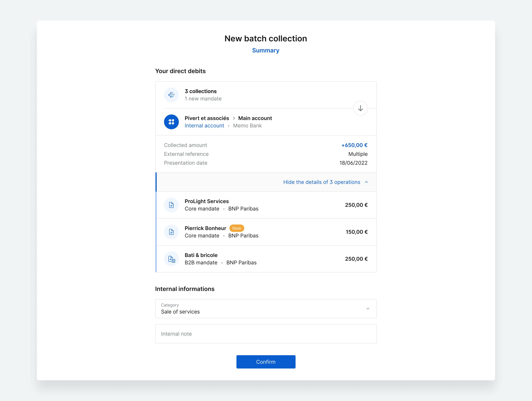This screenshot has height=401, width=532.
Task: Click the Internal note input field
Action: tap(266, 334)
